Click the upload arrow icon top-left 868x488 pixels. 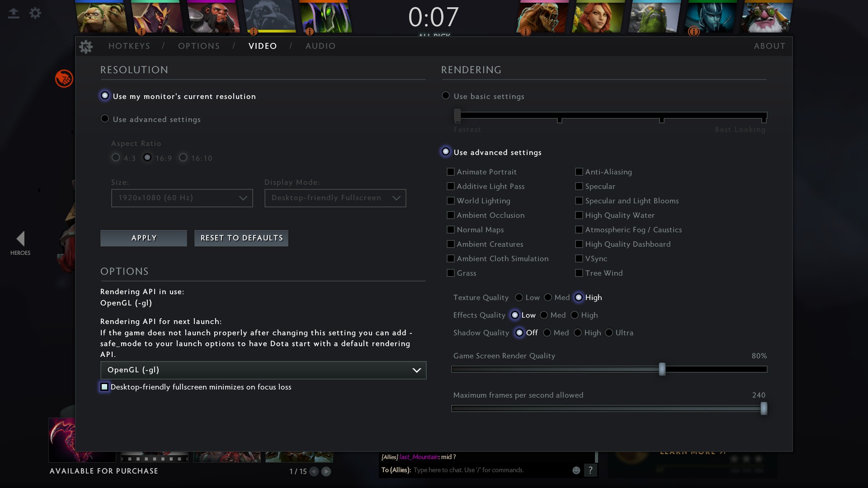(x=14, y=13)
